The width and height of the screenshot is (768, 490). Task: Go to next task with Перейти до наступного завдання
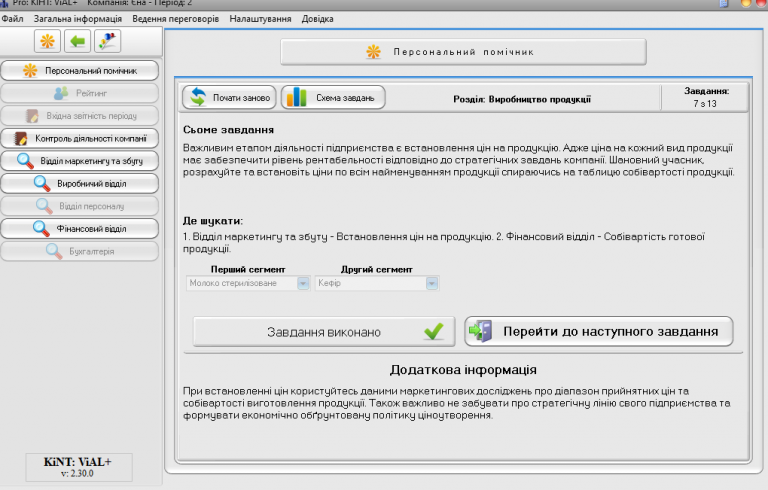tap(599, 332)
